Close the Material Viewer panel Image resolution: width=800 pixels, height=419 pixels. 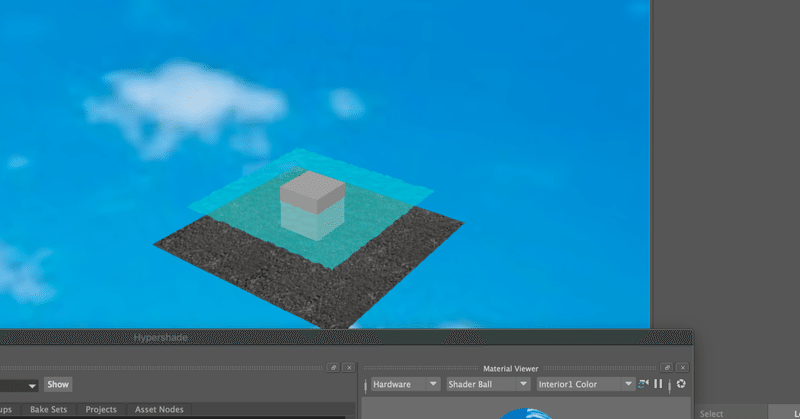pos(683,367)
